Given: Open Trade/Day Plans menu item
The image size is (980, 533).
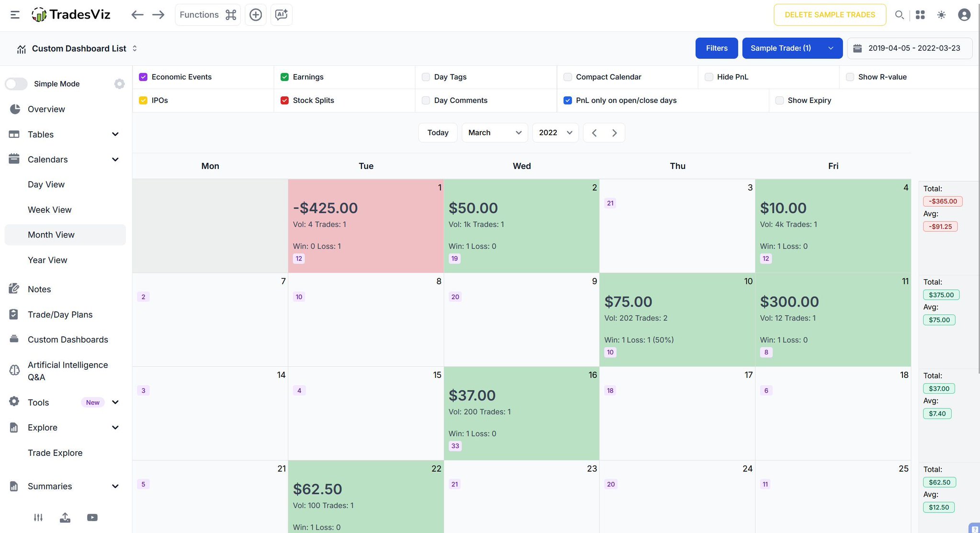Looking at the screenshot, I should coord(60,315).
